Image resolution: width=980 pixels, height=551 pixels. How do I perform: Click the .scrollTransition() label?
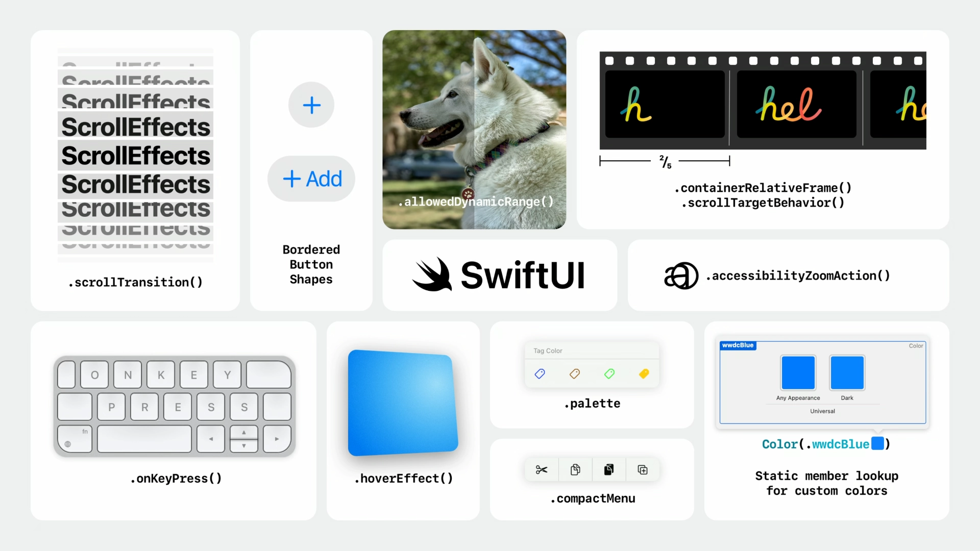tap(135, 282)
